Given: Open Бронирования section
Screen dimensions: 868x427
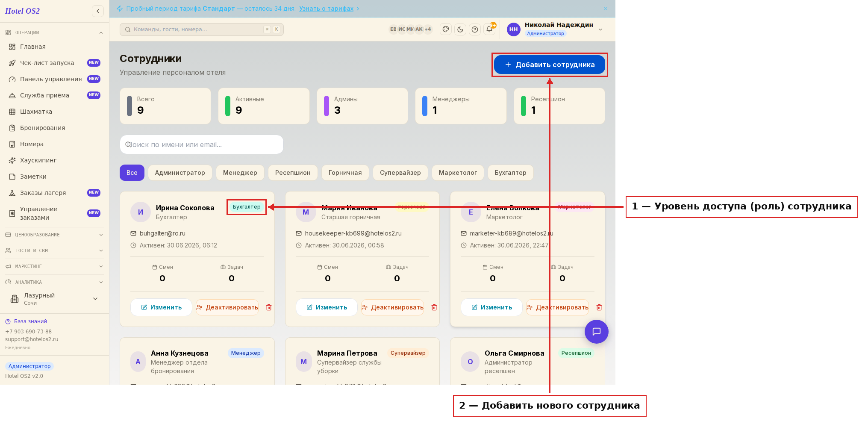Looking at the screenshot, I should pos(55,128).
